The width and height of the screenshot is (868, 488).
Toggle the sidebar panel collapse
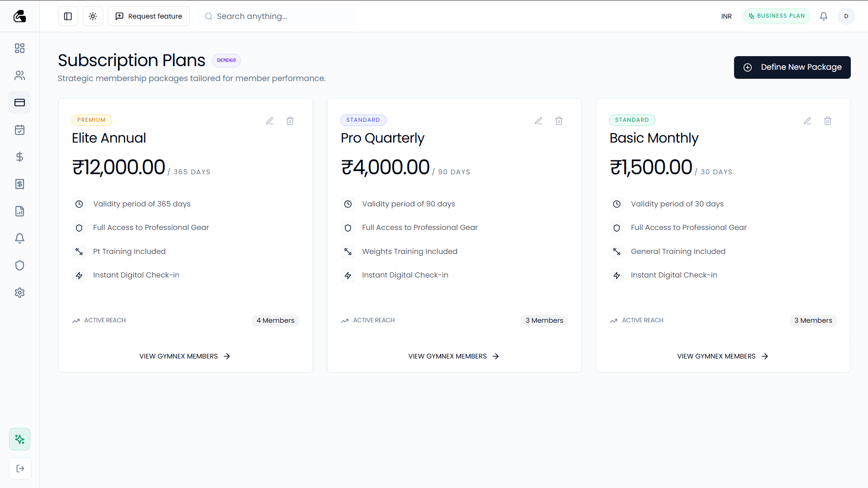click(68, 16)
